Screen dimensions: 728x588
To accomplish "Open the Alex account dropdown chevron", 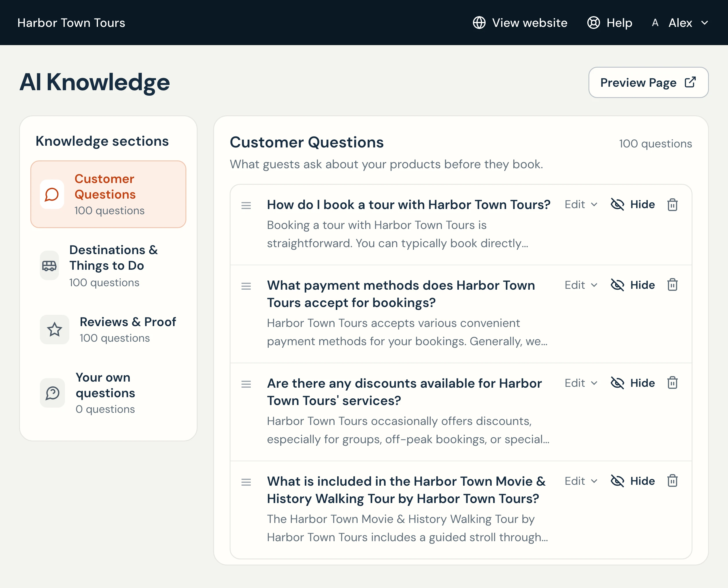I will click(x=705, y=23).
